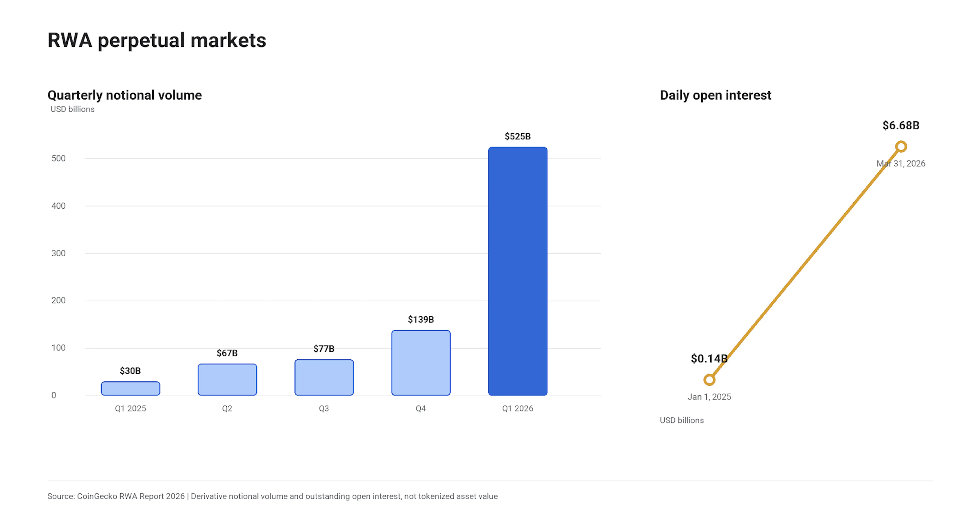Click the Q1 2026 dark blue bar
980x522 pixels.
[518, 271]
